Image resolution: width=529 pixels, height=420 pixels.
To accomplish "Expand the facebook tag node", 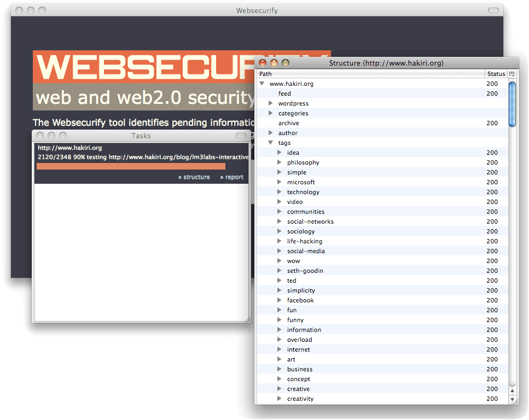I will (280, 300).
